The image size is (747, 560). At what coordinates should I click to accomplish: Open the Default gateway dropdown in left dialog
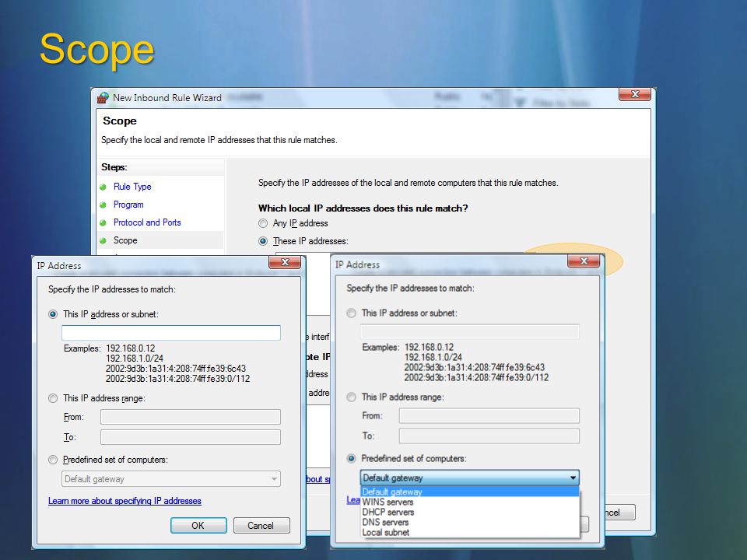click(171, 479)
